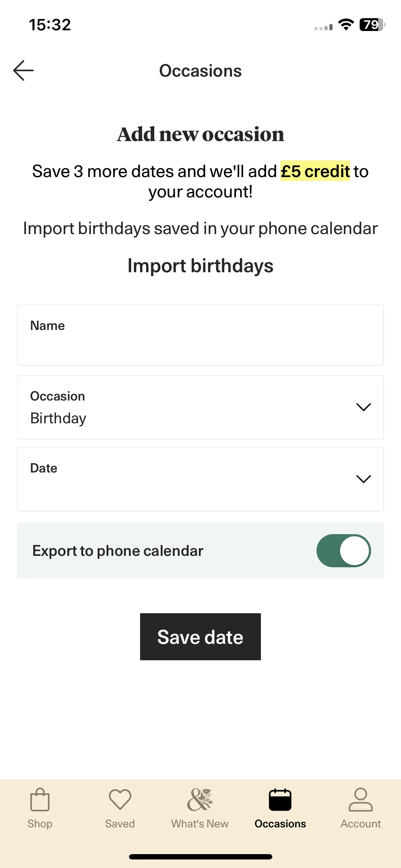
Task: Open the Saved heart icon
Action: 120,799
